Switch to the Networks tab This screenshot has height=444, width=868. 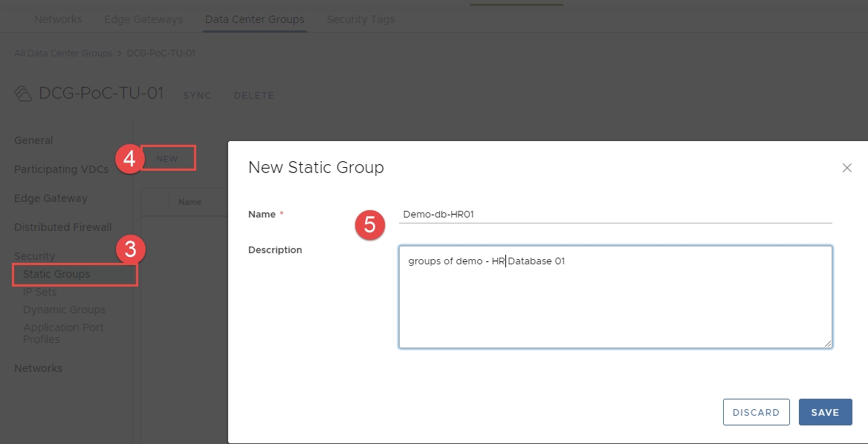(58, 19)
